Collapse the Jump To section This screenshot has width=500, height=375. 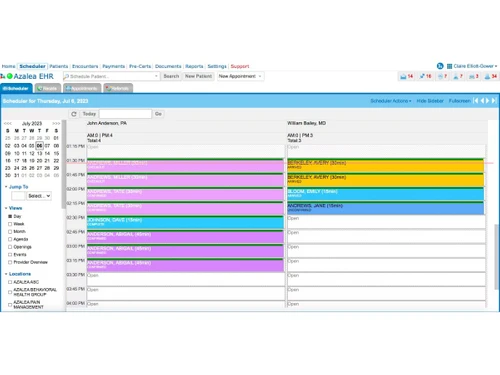coord(6,187)
